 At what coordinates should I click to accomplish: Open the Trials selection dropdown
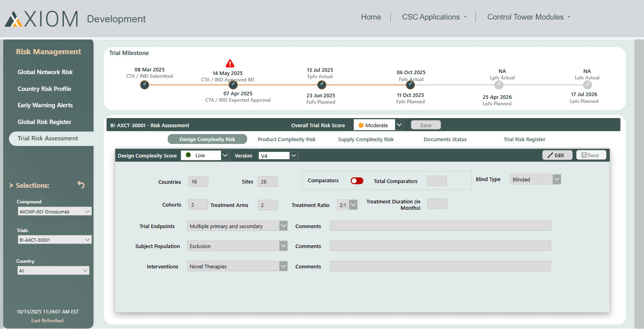click(x=55, y=240)
